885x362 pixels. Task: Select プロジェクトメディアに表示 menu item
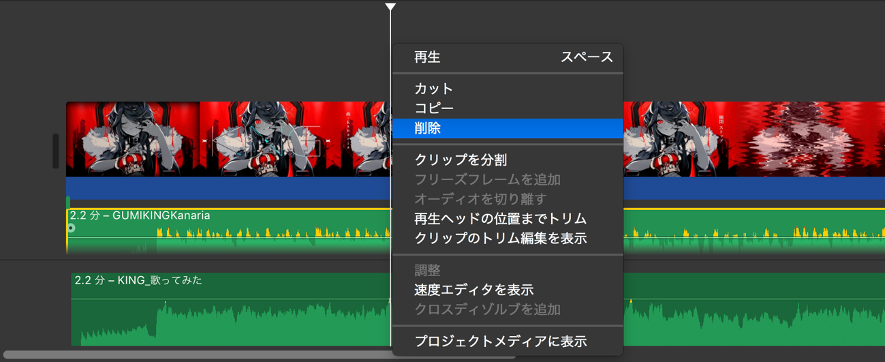point(507,341)
